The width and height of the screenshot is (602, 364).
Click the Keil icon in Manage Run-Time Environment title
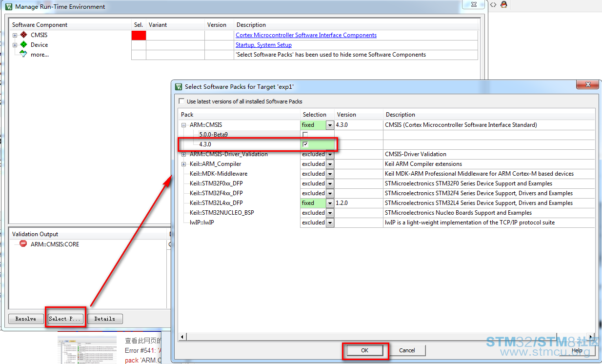(x=9, y=7)
